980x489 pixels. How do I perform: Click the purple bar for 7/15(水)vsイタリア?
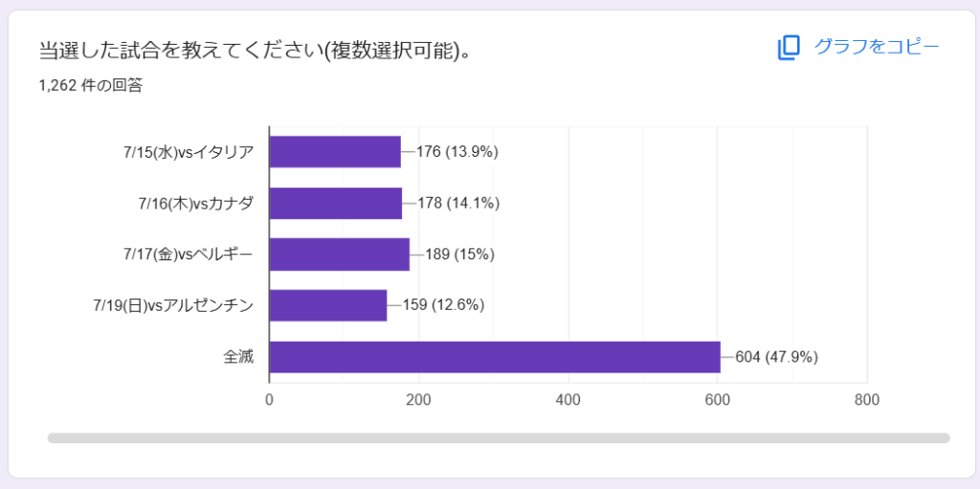tap(335, 151)
